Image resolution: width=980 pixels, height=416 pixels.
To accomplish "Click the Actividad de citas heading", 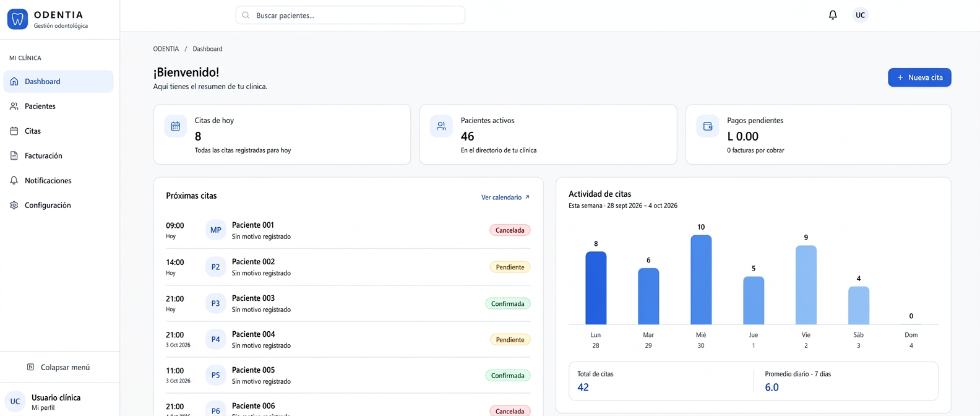I will tap(600, 194).
